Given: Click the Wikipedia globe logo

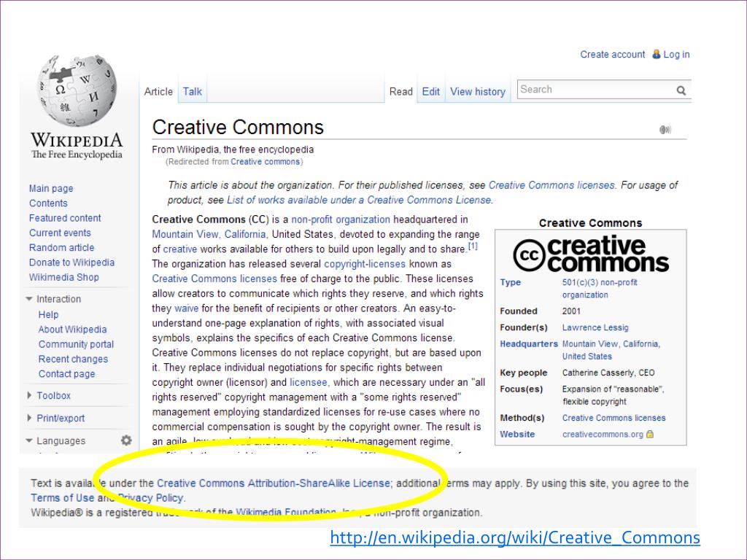Looking at the screenshot, I should click(77, 90).
